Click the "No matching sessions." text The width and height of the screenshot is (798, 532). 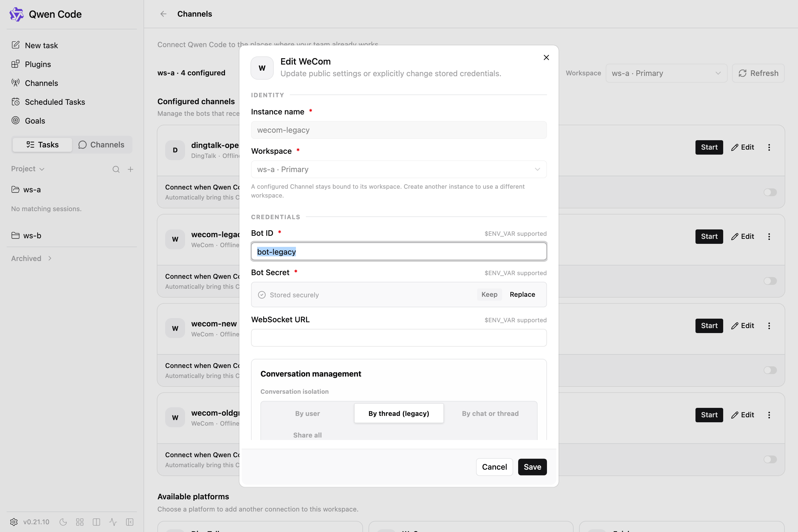coord(46,209)
